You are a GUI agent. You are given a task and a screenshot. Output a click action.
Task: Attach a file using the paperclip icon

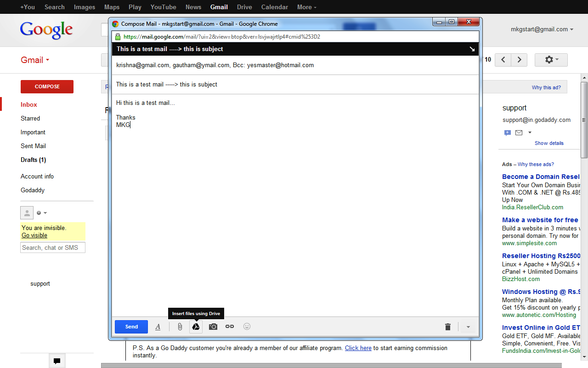180,327
